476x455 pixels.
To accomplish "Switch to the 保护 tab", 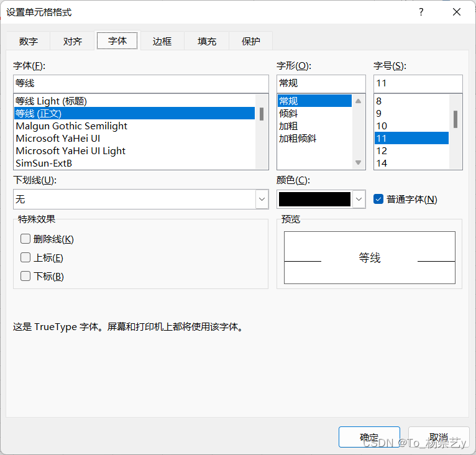I will [251, 41].
